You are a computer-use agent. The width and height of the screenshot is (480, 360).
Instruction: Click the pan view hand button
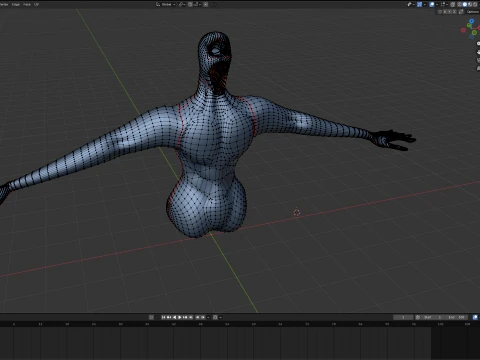[478, 52]
